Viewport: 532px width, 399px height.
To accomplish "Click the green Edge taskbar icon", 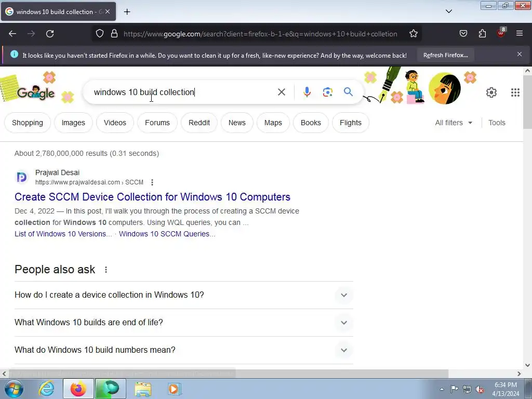I will 111,389.
